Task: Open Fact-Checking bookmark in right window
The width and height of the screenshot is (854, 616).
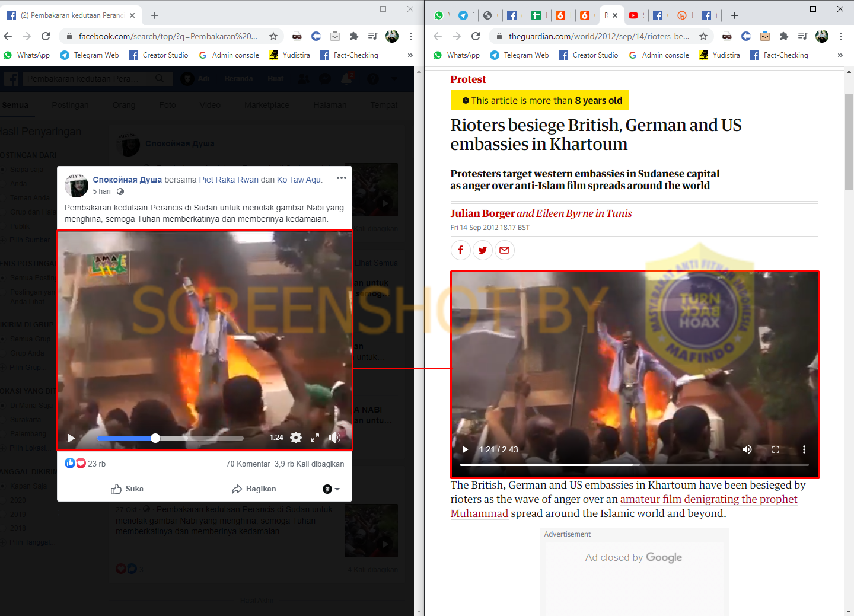Action: pyautogui.click(x=779, y=55)
